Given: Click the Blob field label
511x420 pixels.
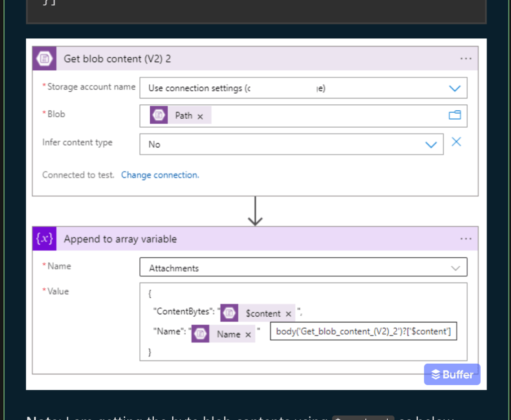Looking at the screenshot, I should (x=56, y=114).
